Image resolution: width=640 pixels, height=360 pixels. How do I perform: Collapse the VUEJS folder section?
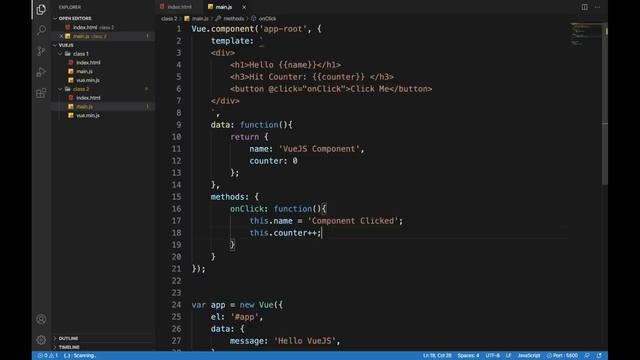coord(66,45)
